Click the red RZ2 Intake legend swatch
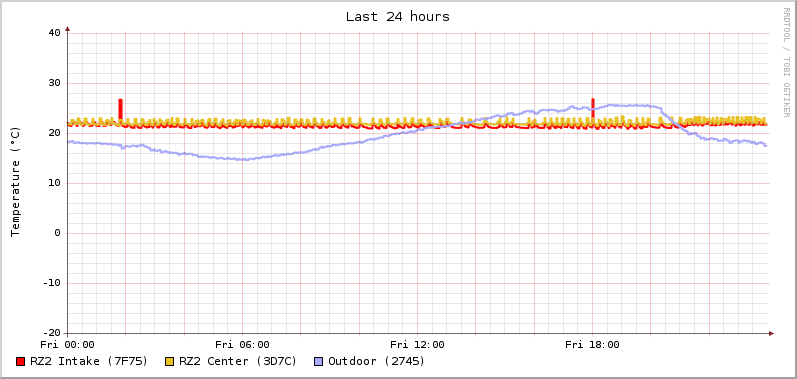The image size is (797, 379). pyautogui.click(x=20, y=362)
